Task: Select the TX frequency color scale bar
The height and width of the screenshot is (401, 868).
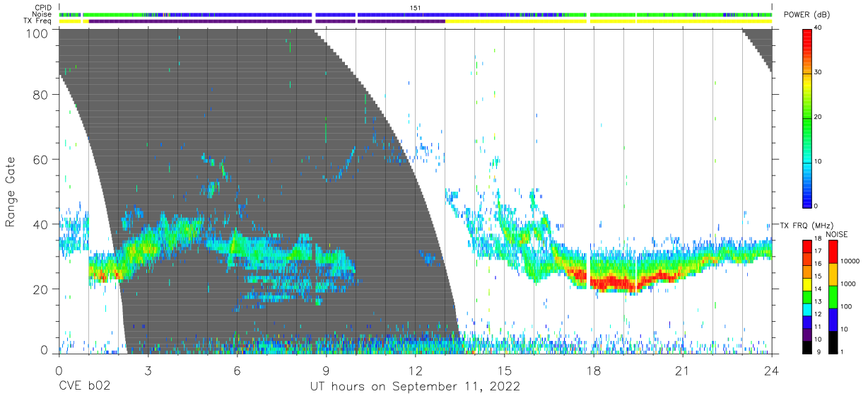Action: click(x=807, y=296)
